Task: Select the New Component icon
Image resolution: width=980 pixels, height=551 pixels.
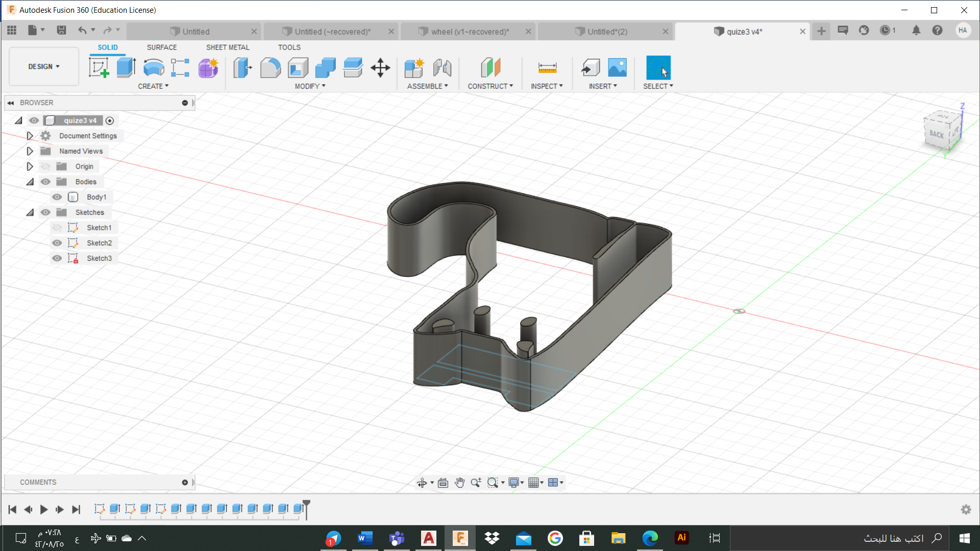Action: click(x=414, y=67)
